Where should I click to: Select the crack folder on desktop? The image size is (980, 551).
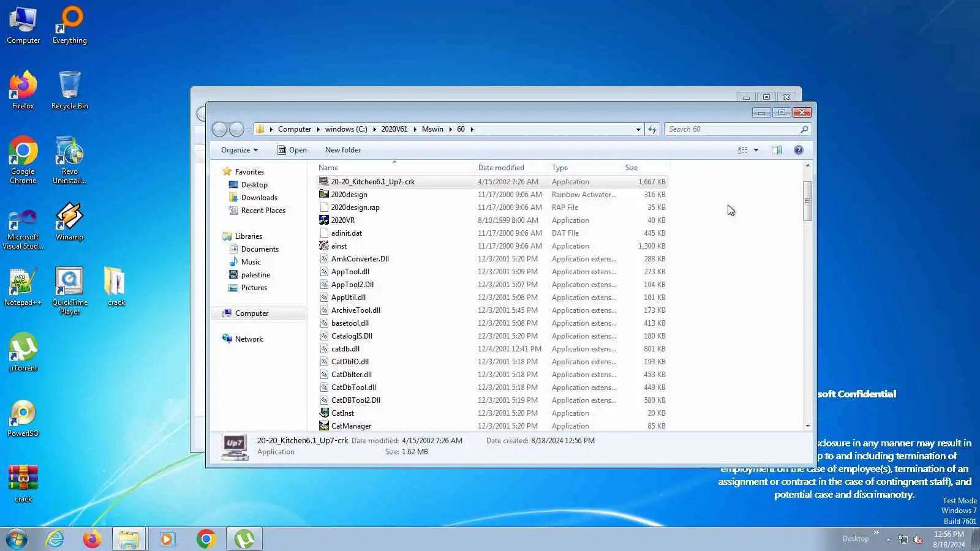point(116,287)
